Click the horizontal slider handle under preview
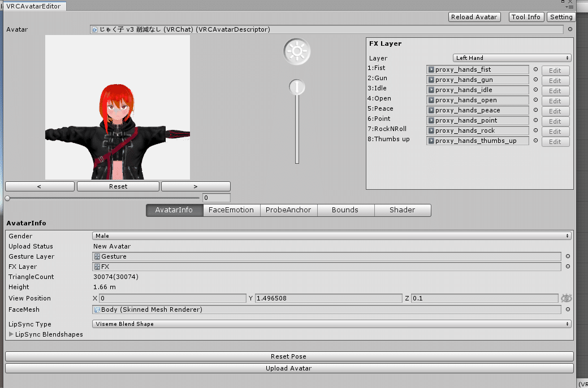 click(x=7, y=198)
